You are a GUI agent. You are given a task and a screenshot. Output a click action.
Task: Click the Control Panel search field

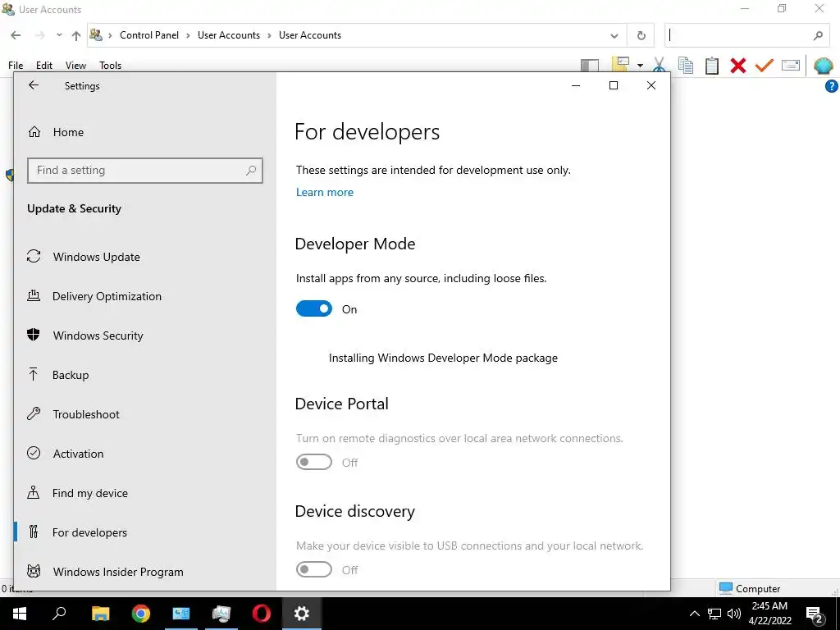(x=746, y=35)
